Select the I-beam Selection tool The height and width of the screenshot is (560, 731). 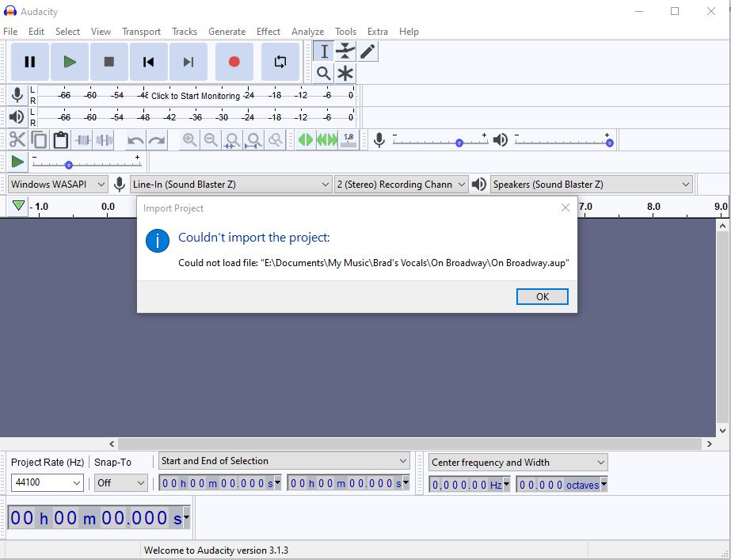pyautogui.click(x=324, y=51)
